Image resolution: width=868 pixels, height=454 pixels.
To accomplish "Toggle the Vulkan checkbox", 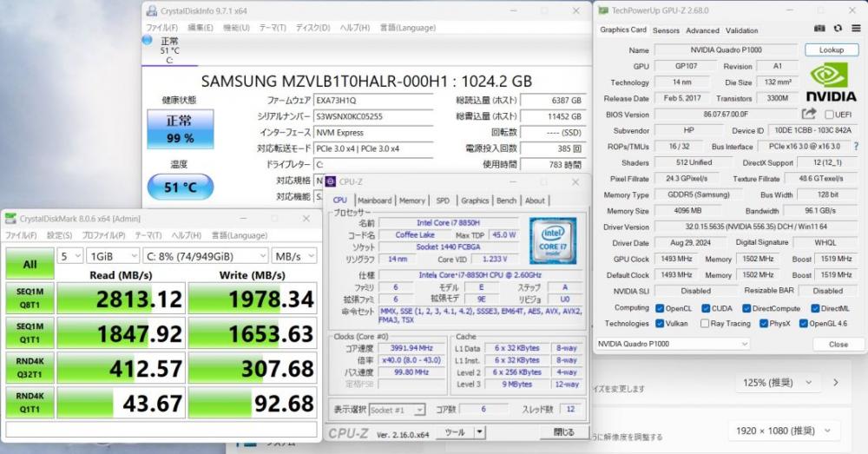I will [660, 323].
